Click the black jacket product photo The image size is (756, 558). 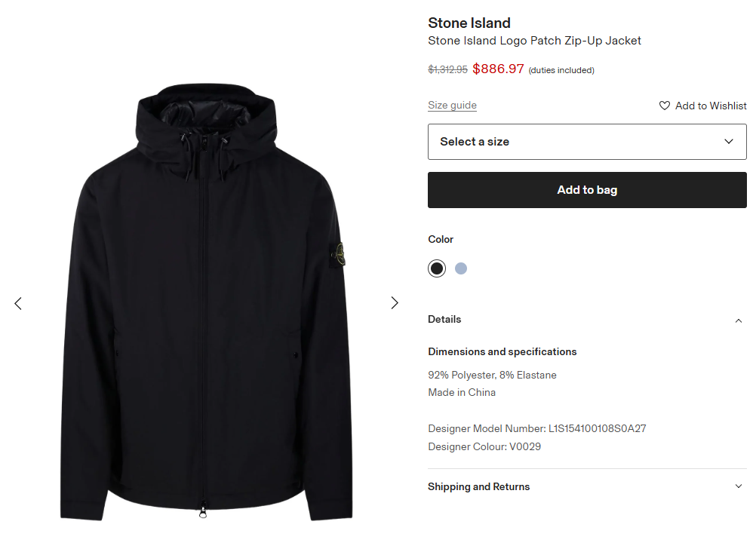[205, 302]
